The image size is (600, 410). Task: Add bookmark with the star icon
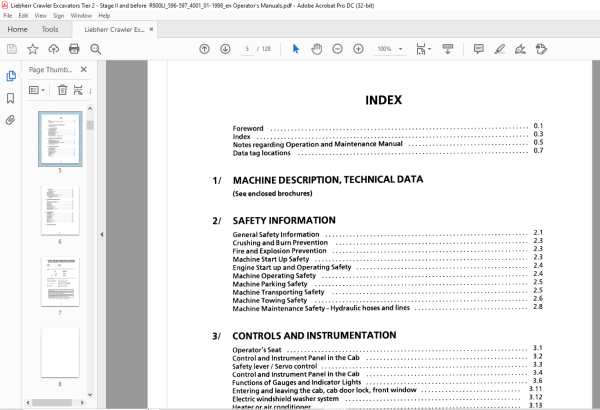coord(33,49)
